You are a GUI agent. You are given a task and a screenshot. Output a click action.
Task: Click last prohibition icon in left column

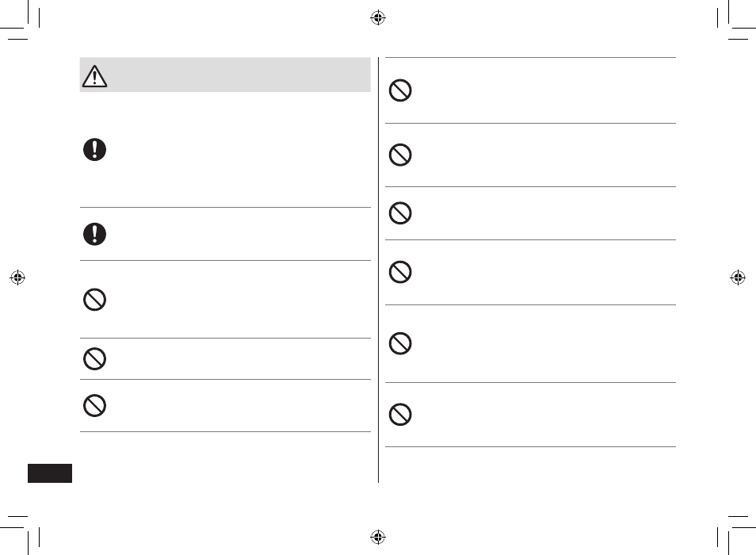pyautogui.click(x=94, y=405)
